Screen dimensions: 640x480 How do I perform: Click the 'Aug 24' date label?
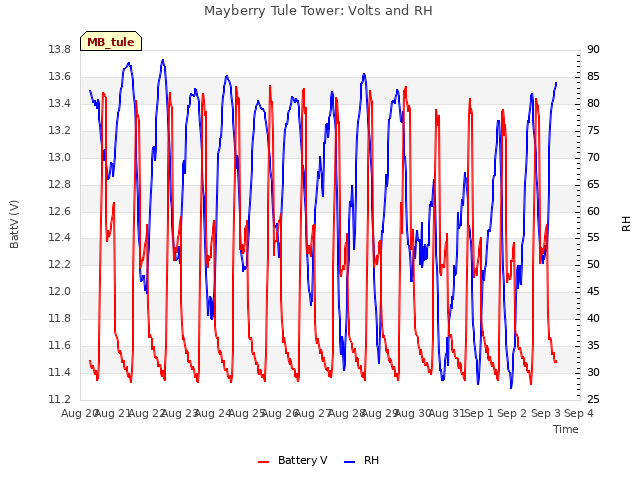click(213, 414)
